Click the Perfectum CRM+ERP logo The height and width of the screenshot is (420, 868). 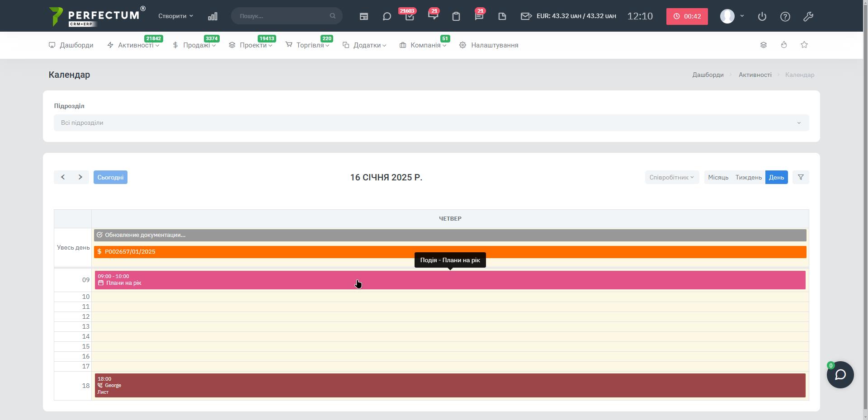(97, 17)
